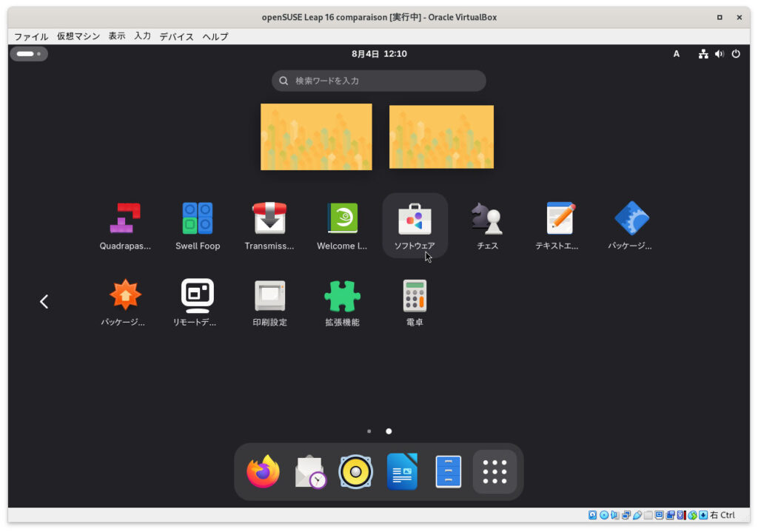The width and height of the screenshot is (758, 532).
Task: Click the VirtualBox display status icon
Action: [660, 515]
